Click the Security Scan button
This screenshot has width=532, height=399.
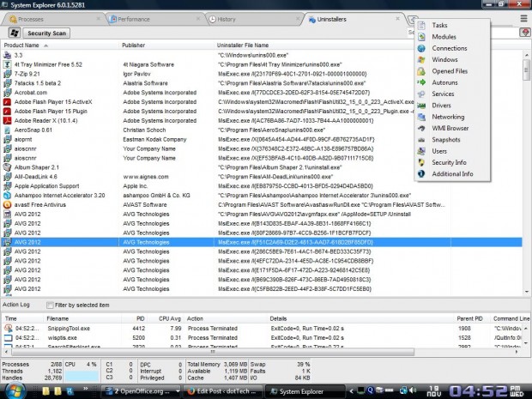pyautogui.click(x=46, y=33)
